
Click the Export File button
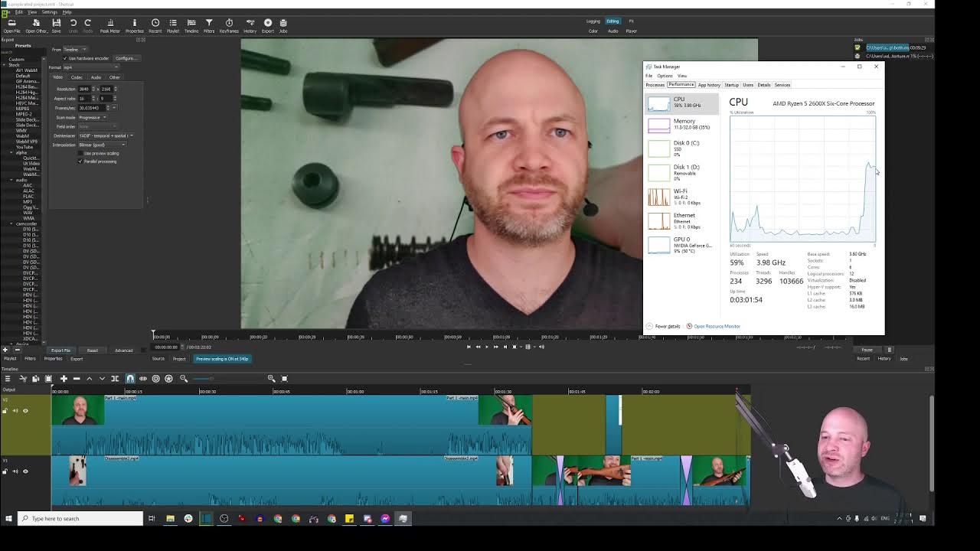60,350
